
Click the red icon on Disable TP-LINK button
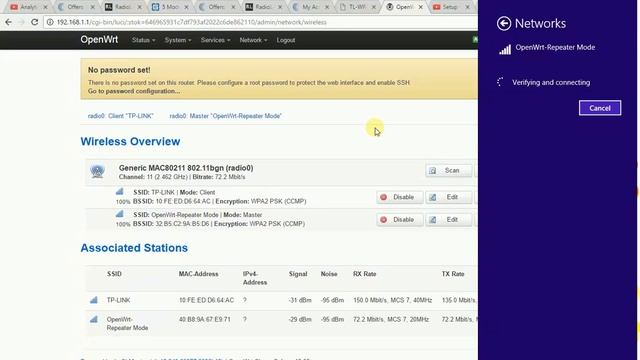384,197
